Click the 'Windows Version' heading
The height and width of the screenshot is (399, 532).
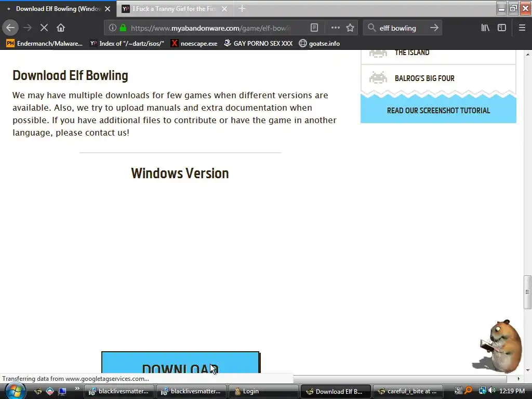(180, 174)
